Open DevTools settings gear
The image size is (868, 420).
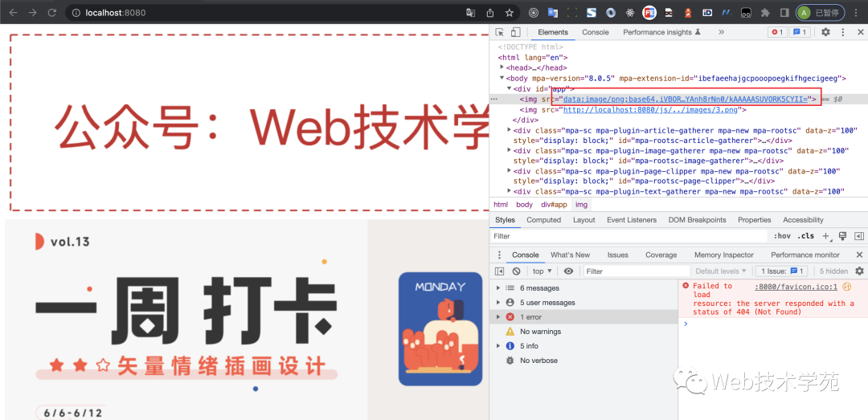point(825,32)
